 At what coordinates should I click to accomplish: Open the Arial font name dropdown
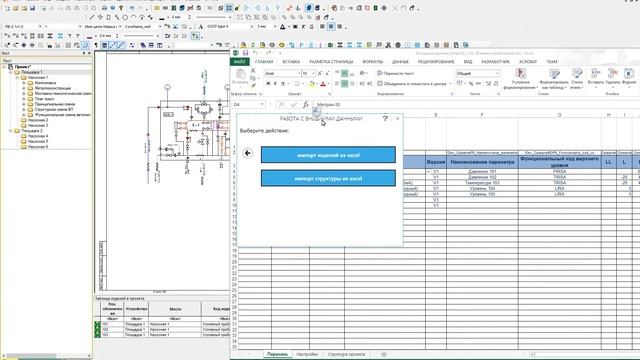(298, 73)
